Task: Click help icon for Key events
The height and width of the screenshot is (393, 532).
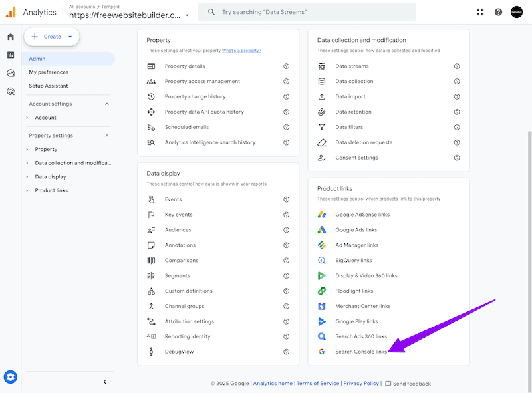Action: tap(286, 215)
